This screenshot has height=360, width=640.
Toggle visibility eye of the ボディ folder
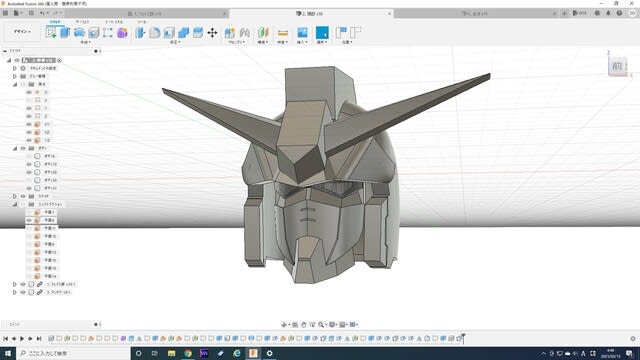click(x=23, y=148)
